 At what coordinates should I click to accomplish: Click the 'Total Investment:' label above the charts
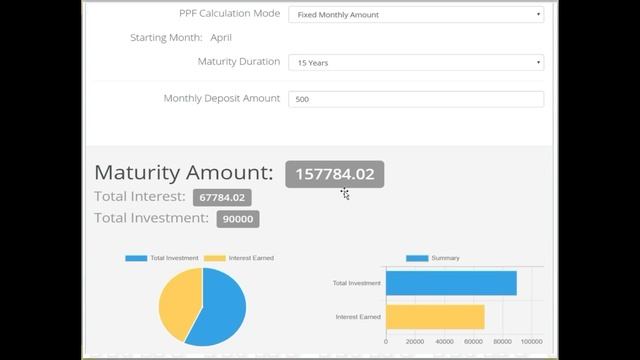(151, 218)
